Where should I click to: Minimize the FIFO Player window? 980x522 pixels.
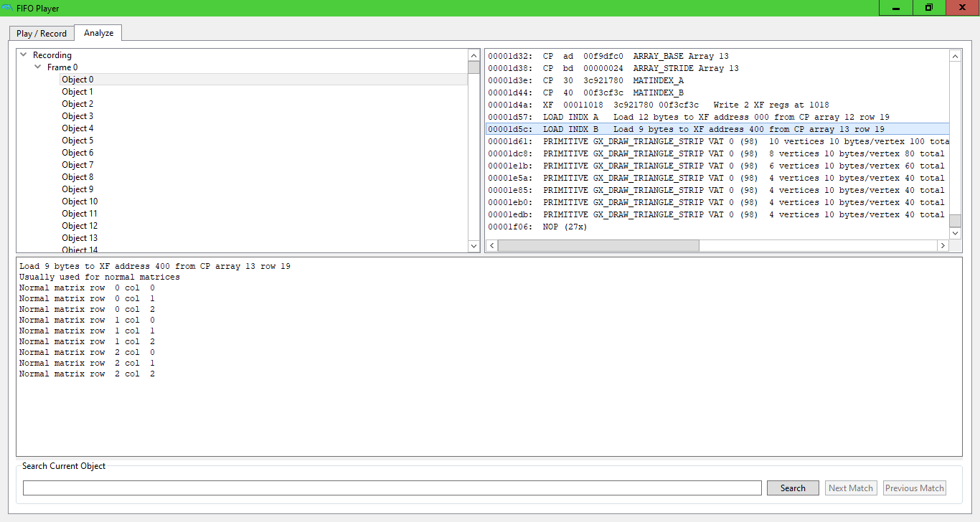click(896, 8)
